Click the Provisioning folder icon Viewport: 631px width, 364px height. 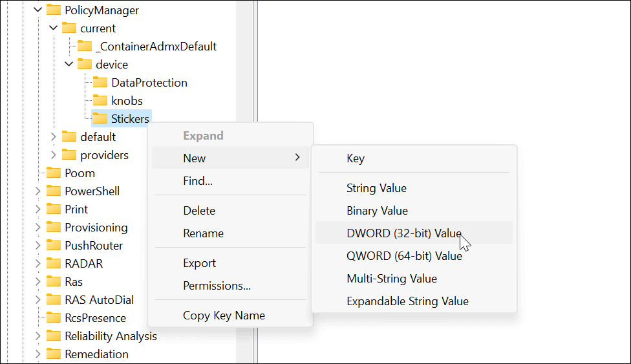click(x=53, y=227)
